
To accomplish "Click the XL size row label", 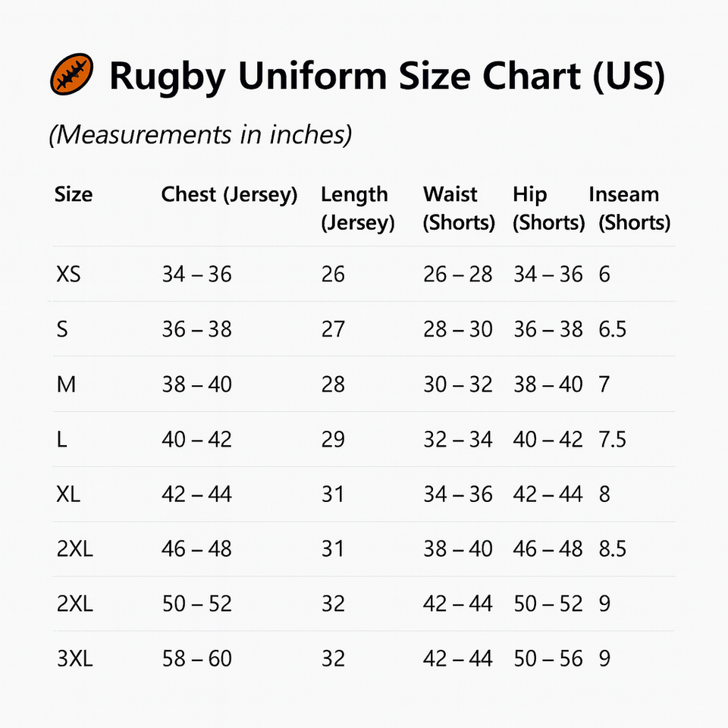I will [68, 494].
